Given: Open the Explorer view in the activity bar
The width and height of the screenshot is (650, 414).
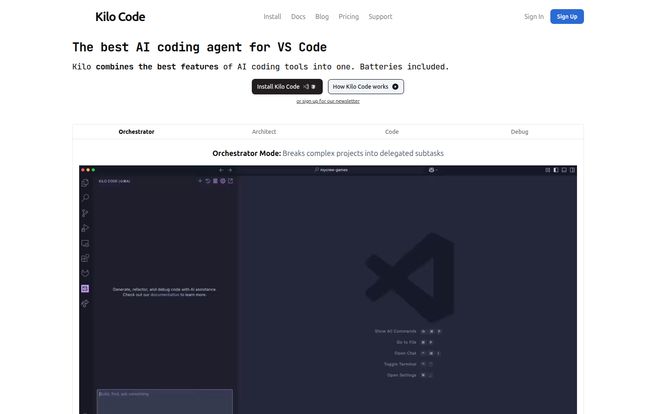Looking at the screenshot, I should pyautogui.click(x=85, y=183).
